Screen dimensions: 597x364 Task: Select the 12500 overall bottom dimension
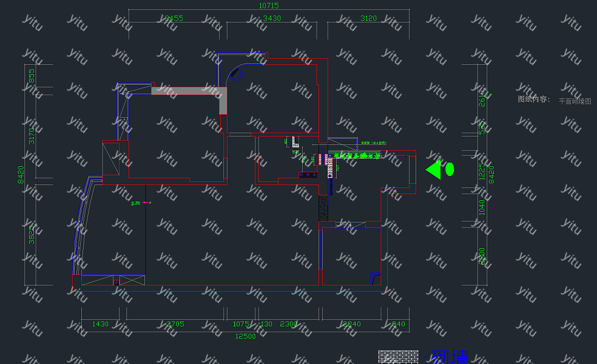245,336
